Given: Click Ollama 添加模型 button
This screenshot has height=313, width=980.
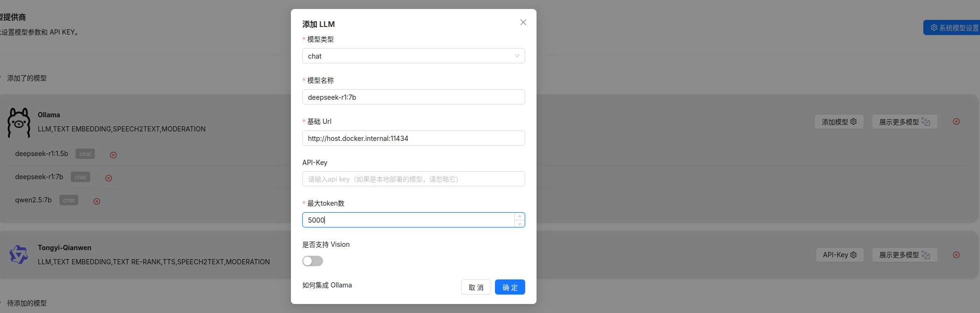Looking at the screenshot, I should tap(839, 122).
